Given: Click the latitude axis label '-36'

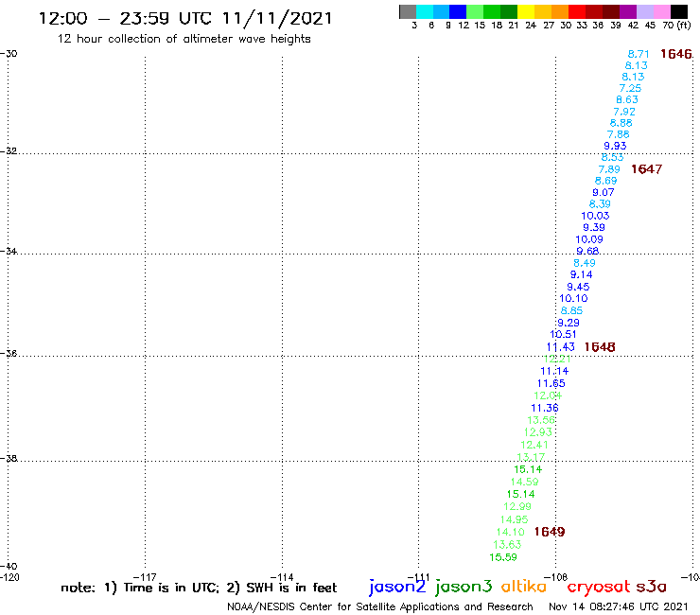Looking at the screenshot, I should point(9,353).
